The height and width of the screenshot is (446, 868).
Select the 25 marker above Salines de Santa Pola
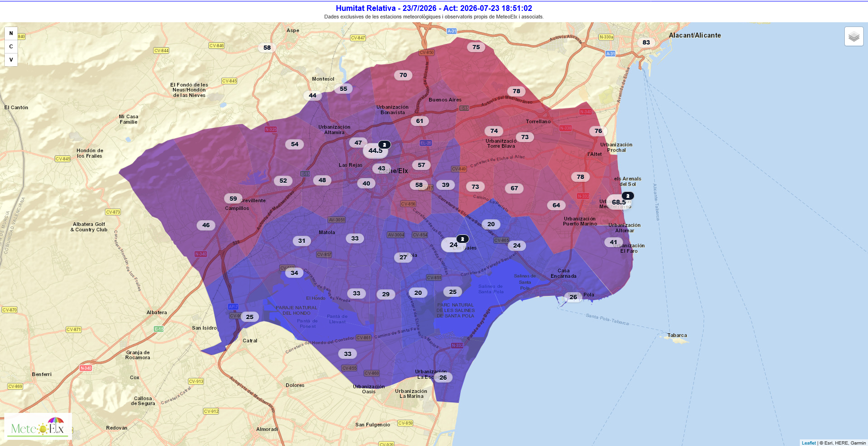tap(453, 292)
